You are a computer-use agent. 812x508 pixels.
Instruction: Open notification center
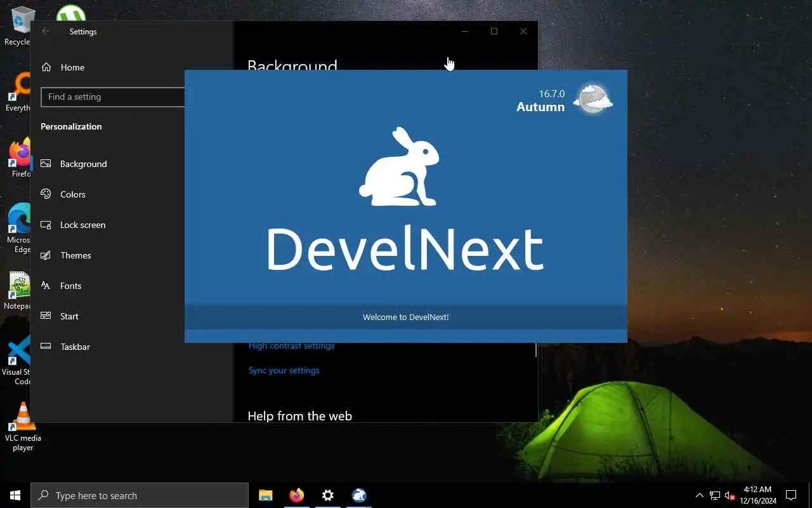coord(791,495)
